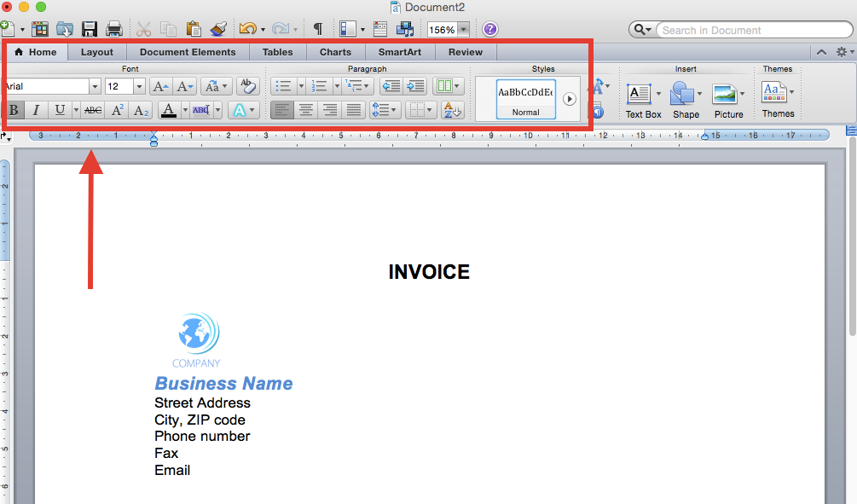
Task: Justify text alignment
Action: point(354,110)
